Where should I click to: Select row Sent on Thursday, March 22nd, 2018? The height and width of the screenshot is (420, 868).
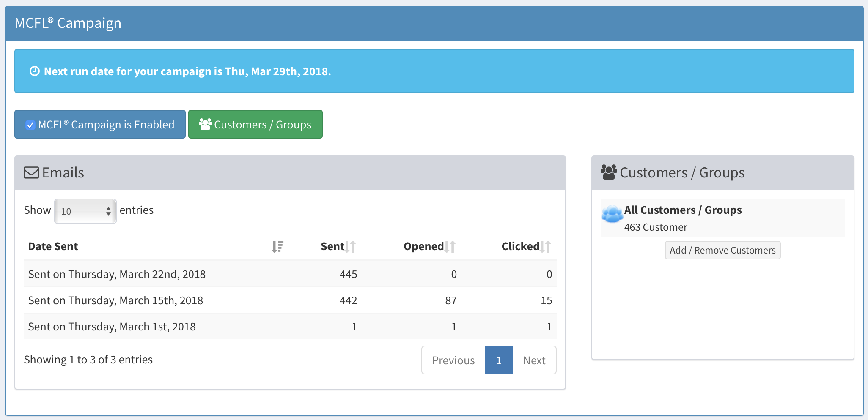coord(290,274)
